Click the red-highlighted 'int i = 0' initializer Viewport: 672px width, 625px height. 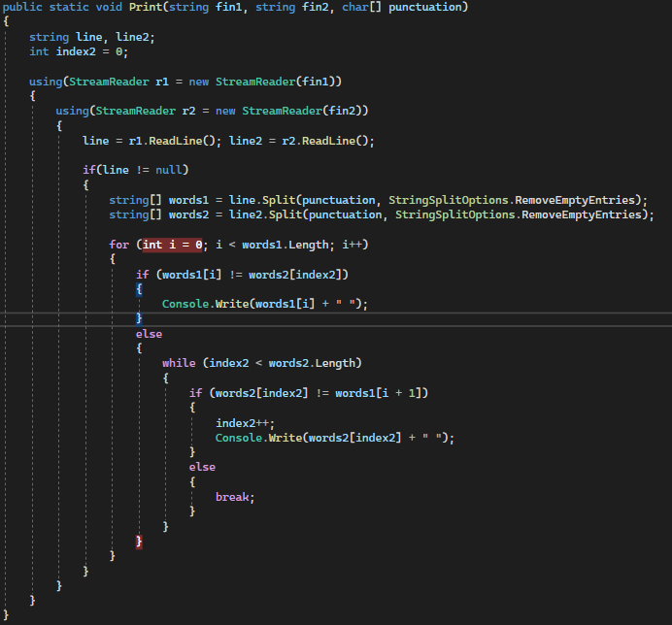tap(172, 245)
